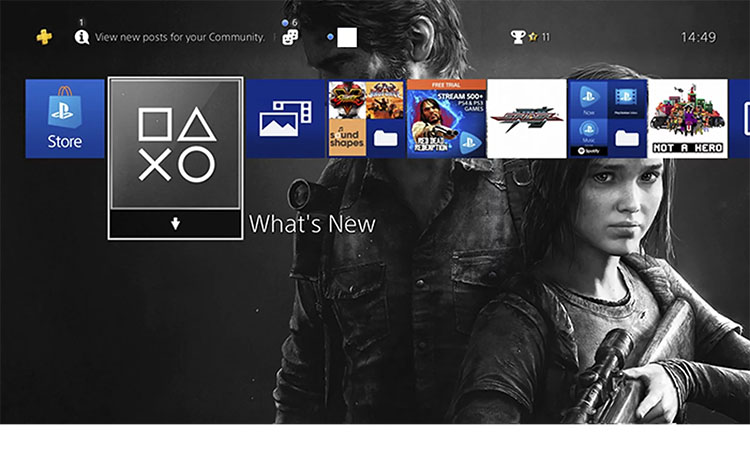Open the white profile avatar
This screenshot has height=463, width=750.
coord(347,37)
